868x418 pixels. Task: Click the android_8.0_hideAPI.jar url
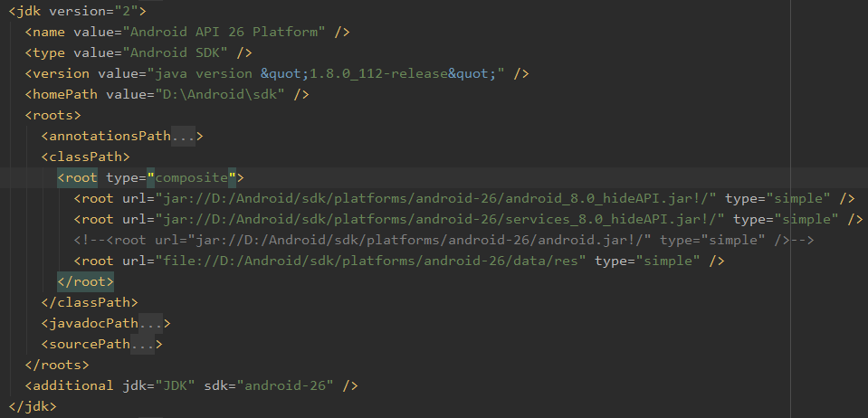[436, 199]
